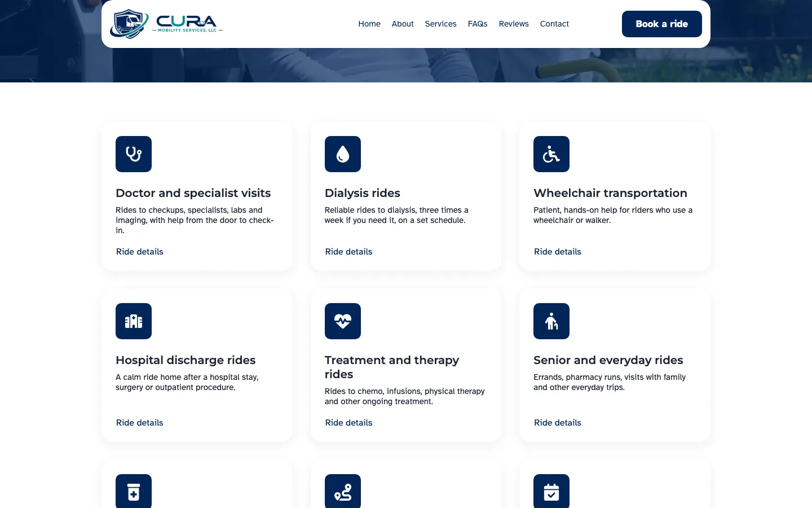Click the senior with cane icon

click(551, 321)
